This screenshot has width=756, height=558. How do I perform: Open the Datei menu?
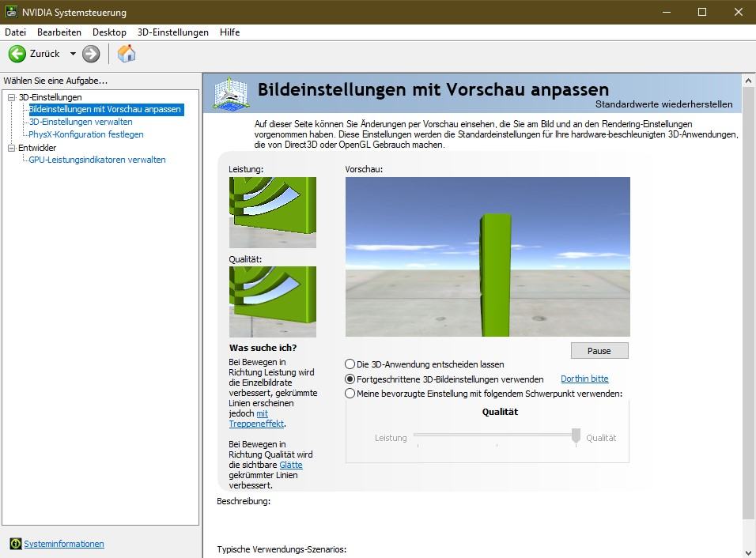pos(16,32)
